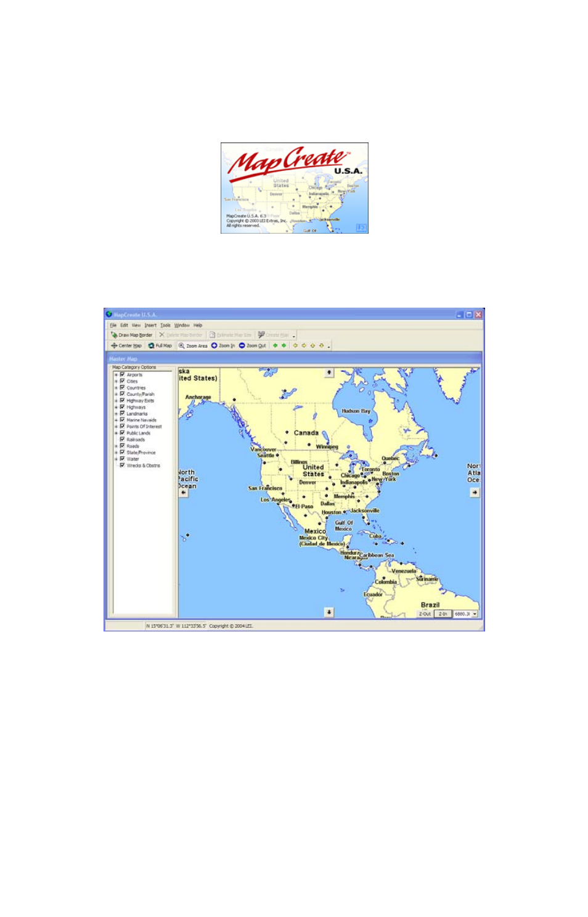Uncheck the Airports category
The image size is (588, 917).
pos(122,374)
